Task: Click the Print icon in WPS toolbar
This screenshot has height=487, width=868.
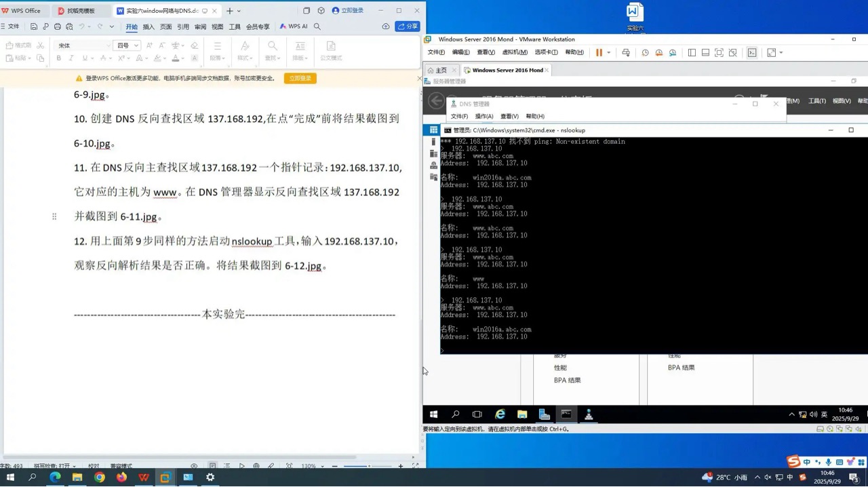Action: pos(58,26)
